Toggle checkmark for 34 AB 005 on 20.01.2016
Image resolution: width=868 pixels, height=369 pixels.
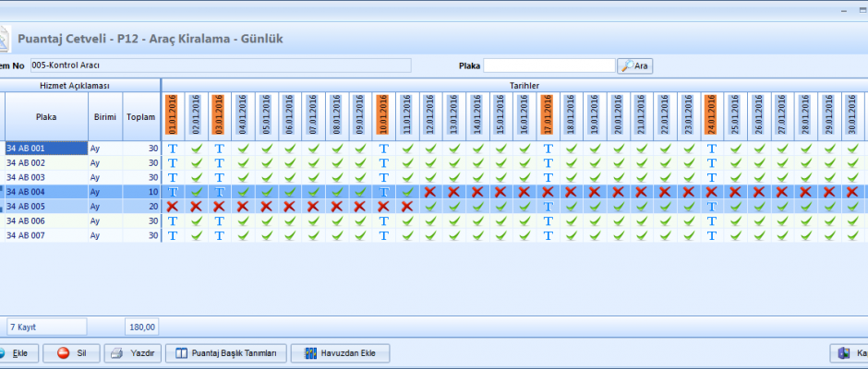click(618, 207)
